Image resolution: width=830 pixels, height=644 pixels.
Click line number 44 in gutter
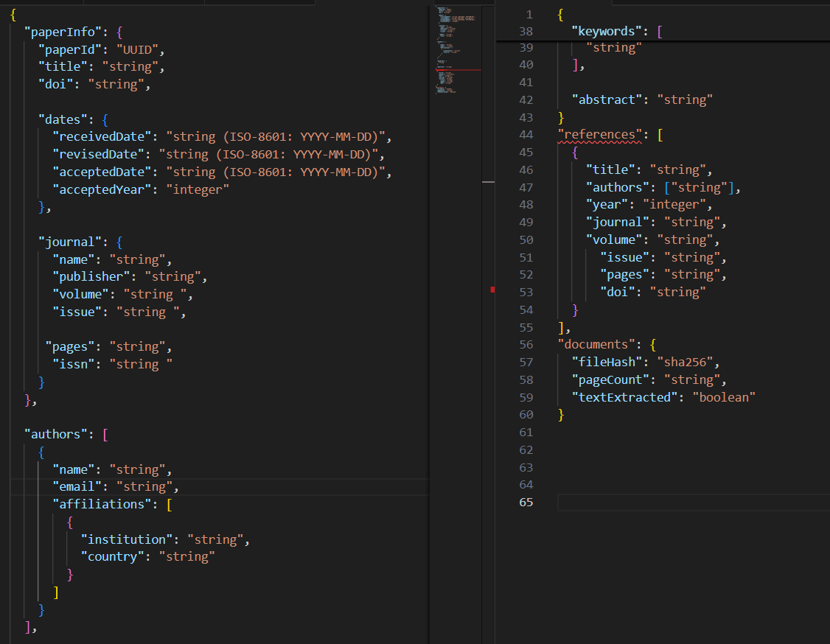tap(526, 135)
